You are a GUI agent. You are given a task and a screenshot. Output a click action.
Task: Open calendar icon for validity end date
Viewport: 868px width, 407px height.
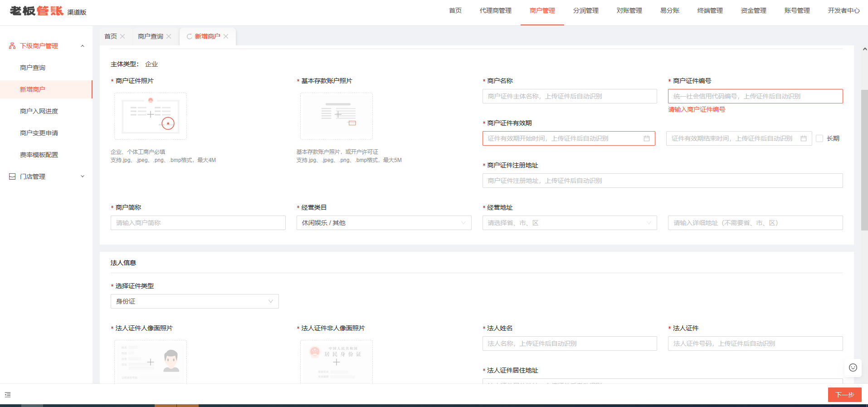point(804,138)
